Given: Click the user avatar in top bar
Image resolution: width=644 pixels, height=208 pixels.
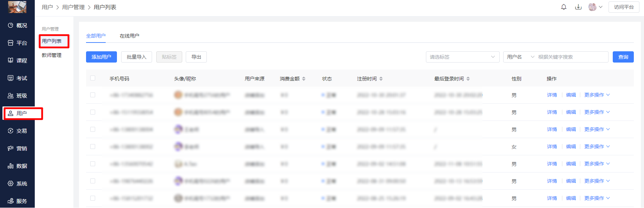Looking at the screenshot, I should pos(592,7).
